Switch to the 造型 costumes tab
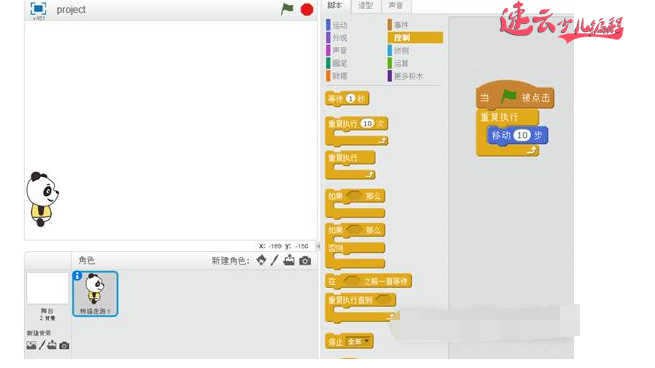This screenshot has height=368, width=655. (x=366, y=5)
